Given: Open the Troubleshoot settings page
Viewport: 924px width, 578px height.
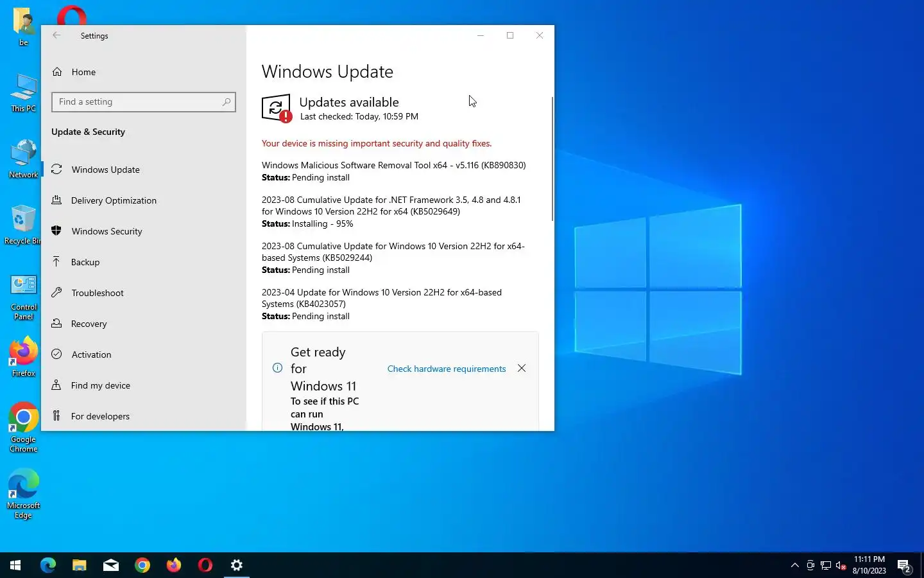Looking at the screenshot, I should pos(144,293).
